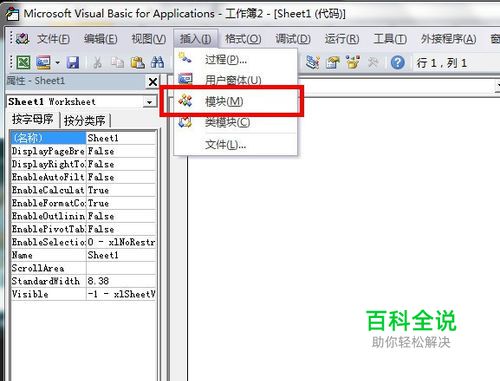Select the DisplayRightToLeft property row
The width and height of the screenshot is (500, 381).
[x=83, y=164]
